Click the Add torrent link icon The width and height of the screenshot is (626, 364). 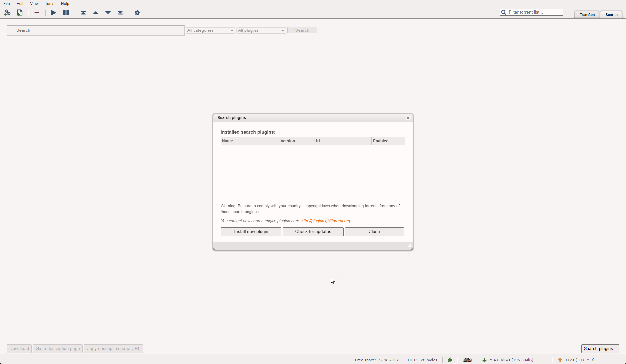[x=7, y=13]
